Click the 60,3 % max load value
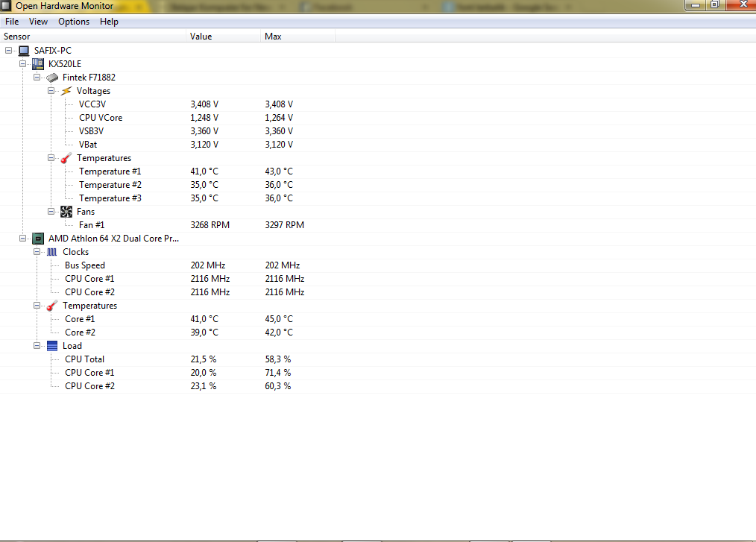Viewport: 756px width, 542px height. click(278, 386)
